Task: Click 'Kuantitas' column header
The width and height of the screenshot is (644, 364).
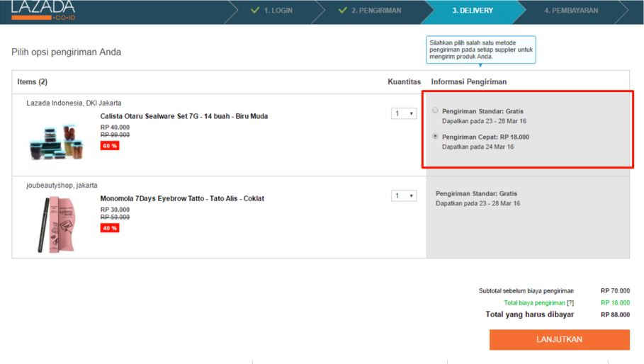Action: click(404, 81)
